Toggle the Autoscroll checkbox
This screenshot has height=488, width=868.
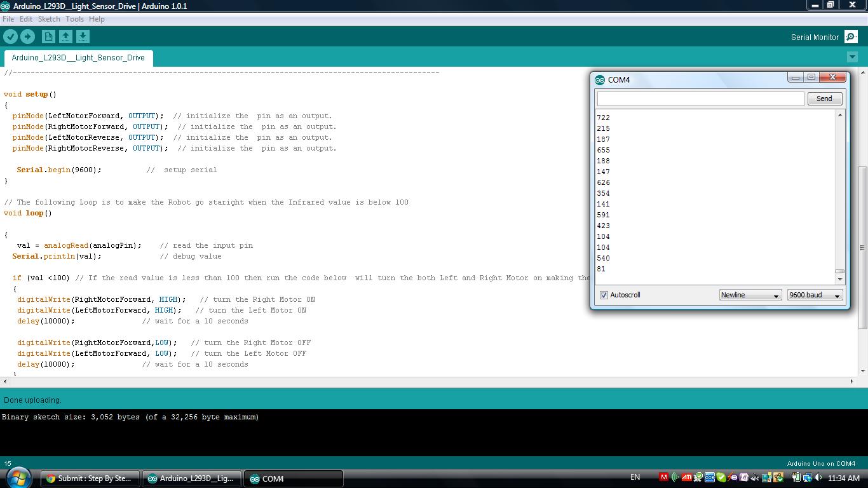[604, 295]
